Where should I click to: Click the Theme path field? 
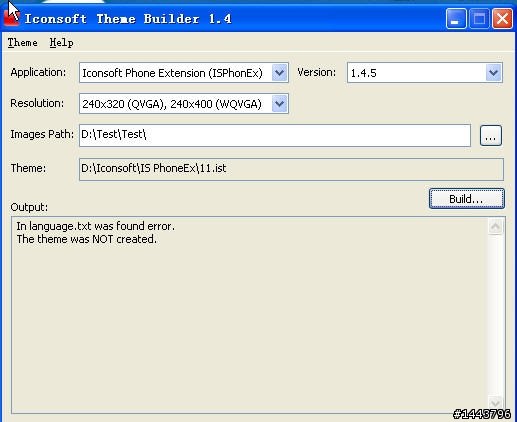(291, 169)
